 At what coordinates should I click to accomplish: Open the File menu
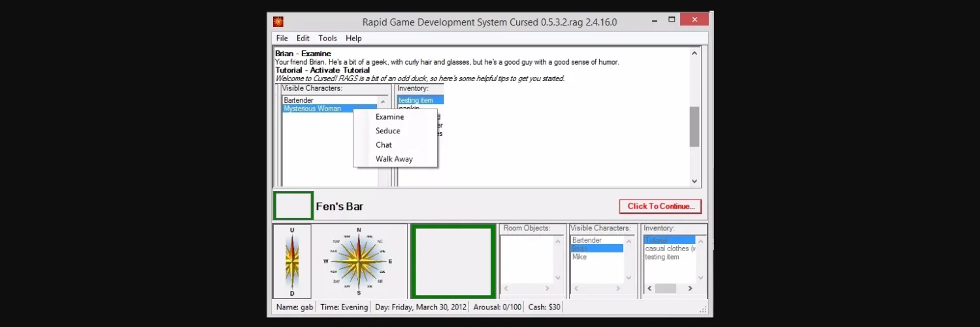click(x=282, y=39)
